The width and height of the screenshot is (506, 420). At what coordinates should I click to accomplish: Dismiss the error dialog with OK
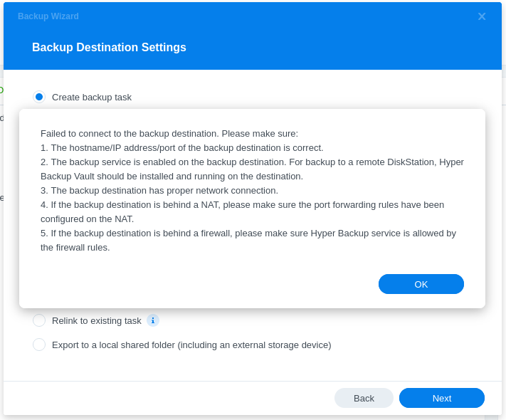[x=421, y=284]
